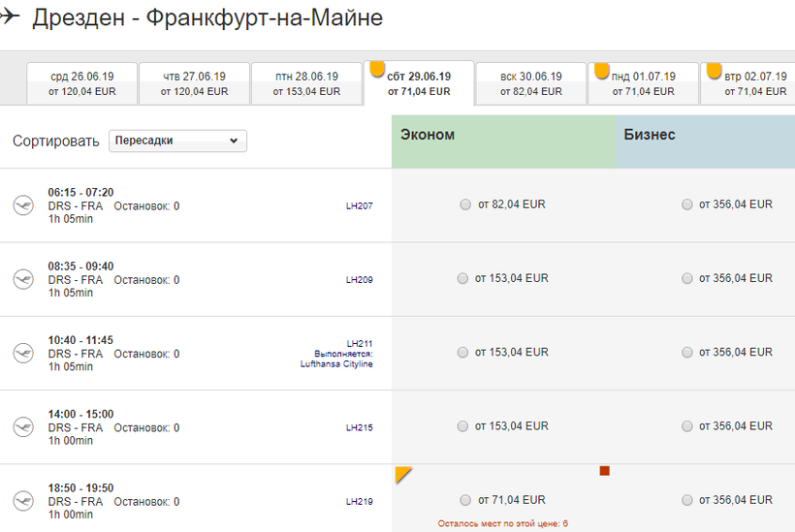Click the airplane icon beside the route title

point(11,16)
